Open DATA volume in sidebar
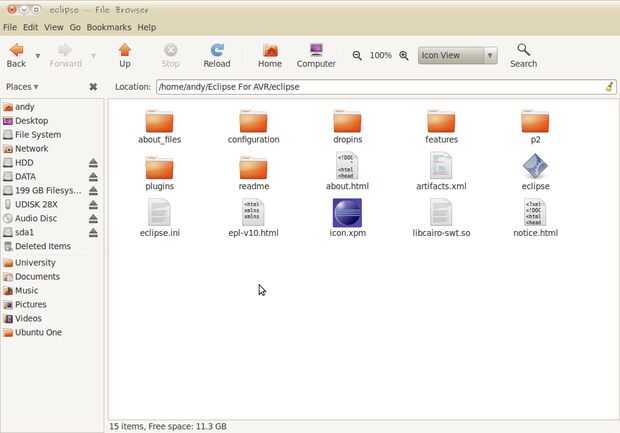The height and width of the screenshot is (433, 620). point(19,177)
